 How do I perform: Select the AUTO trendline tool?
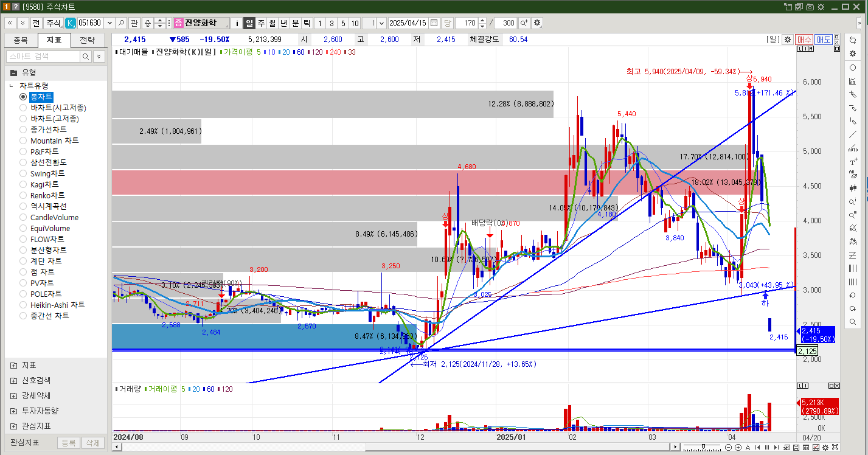(x=853, y=148)
